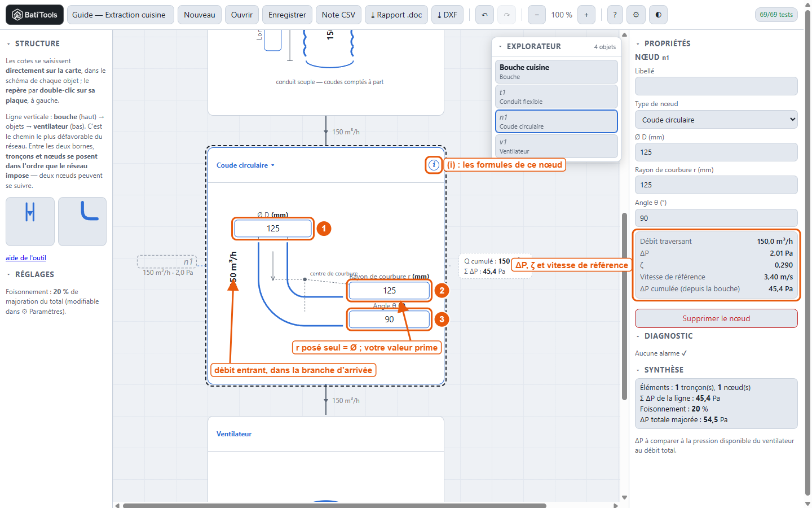Click the canvas horizontal scrollbar
Viewport: 812px width, 508px height.
coord(334,505)
